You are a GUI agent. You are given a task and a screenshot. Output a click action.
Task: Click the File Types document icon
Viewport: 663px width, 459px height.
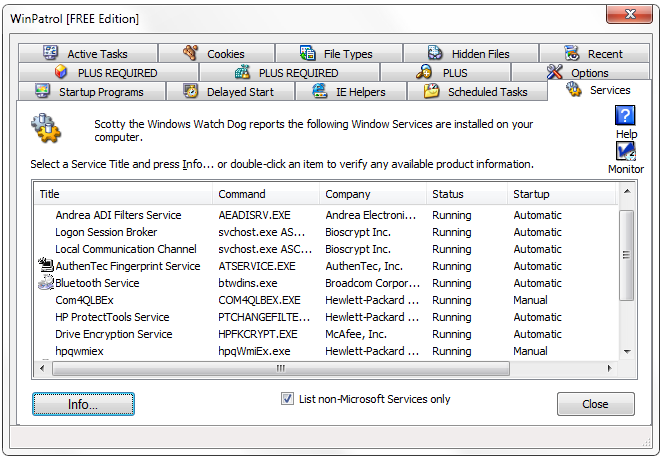(x=307, y=53)
